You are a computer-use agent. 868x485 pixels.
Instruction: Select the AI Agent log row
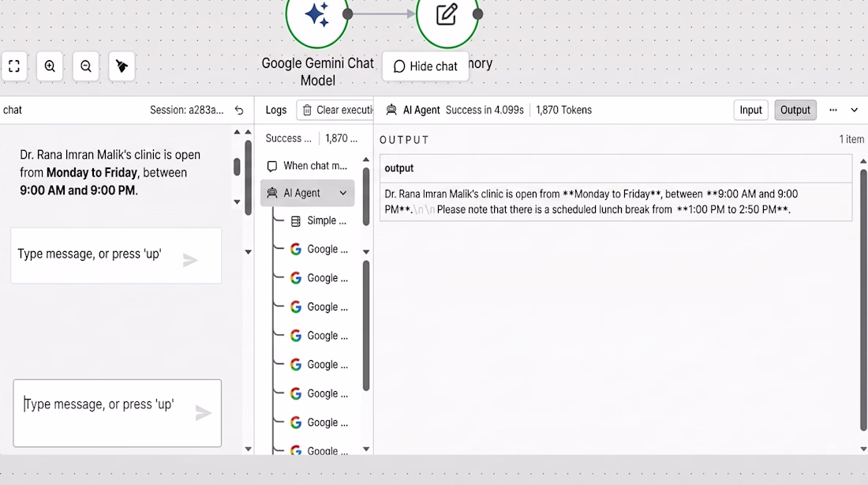(x=307, y=193)
